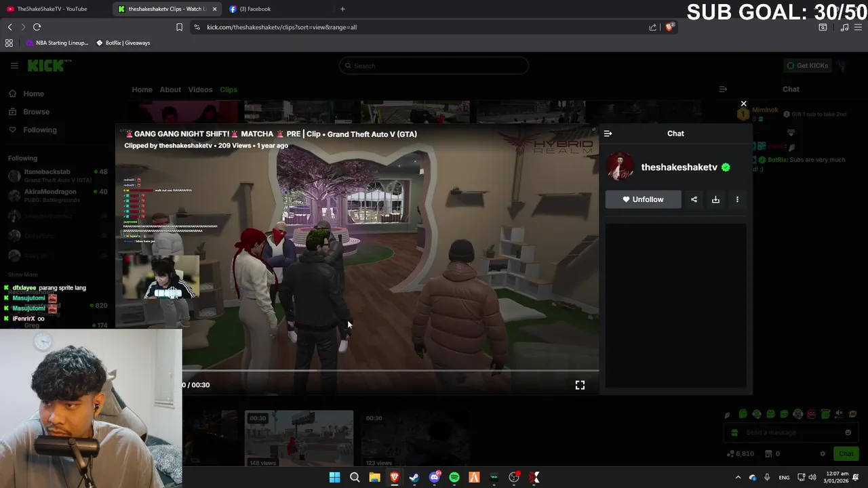The height and width of the screenshot is (488, 868).
Task: Show hidden system tray icons
Action: tap(738, 477)
